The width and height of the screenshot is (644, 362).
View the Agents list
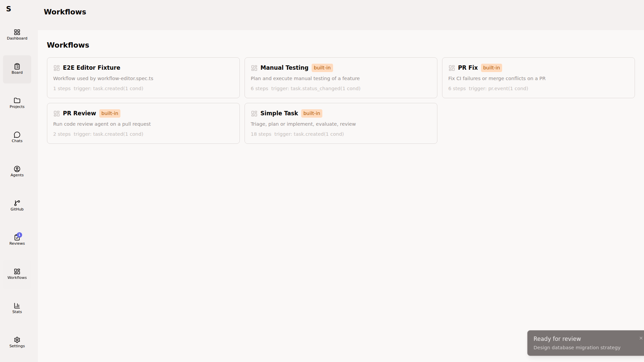(17, 171)
